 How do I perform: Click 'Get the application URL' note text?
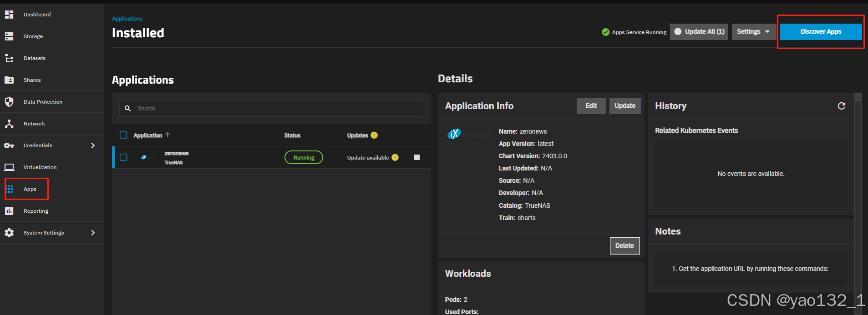750,269
